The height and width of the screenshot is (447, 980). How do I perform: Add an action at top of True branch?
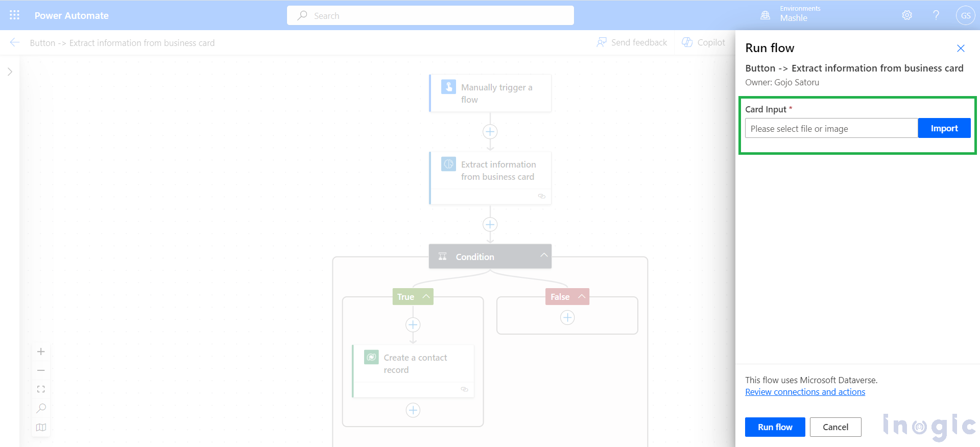413,325
